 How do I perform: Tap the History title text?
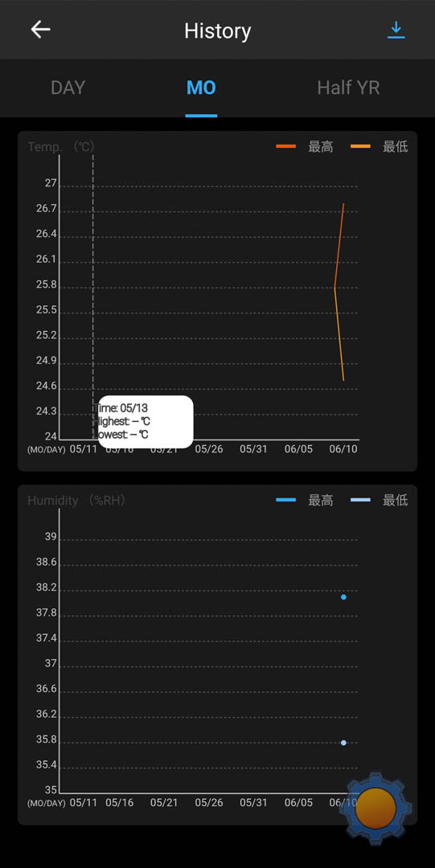coord(217,31)
